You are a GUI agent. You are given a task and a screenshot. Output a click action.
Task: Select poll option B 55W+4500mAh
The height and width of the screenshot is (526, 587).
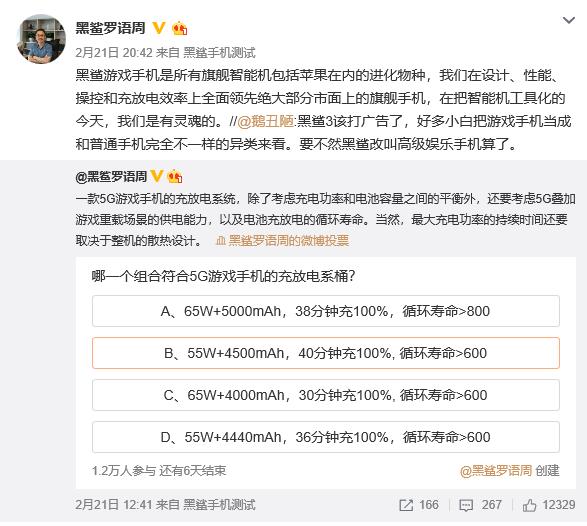click(326, 353)
